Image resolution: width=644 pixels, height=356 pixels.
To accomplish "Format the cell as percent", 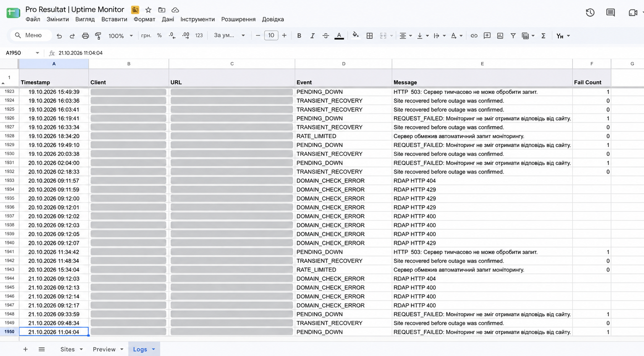I will coord(159,35).
